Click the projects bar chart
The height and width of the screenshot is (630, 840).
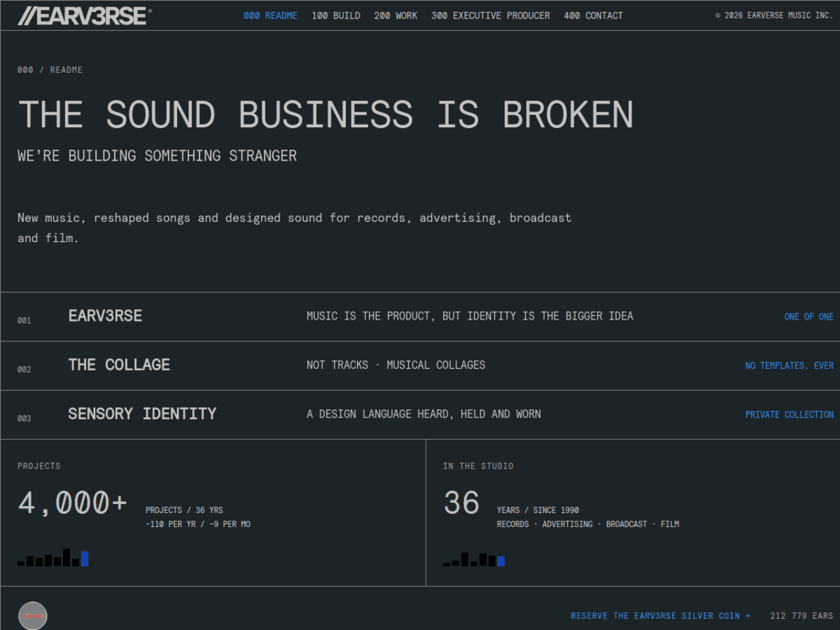coord(53,557)
